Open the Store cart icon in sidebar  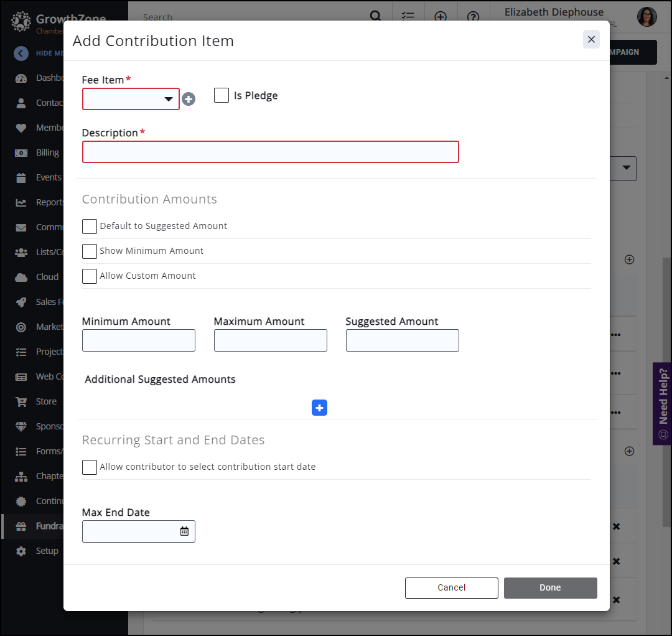click(21, 401)
